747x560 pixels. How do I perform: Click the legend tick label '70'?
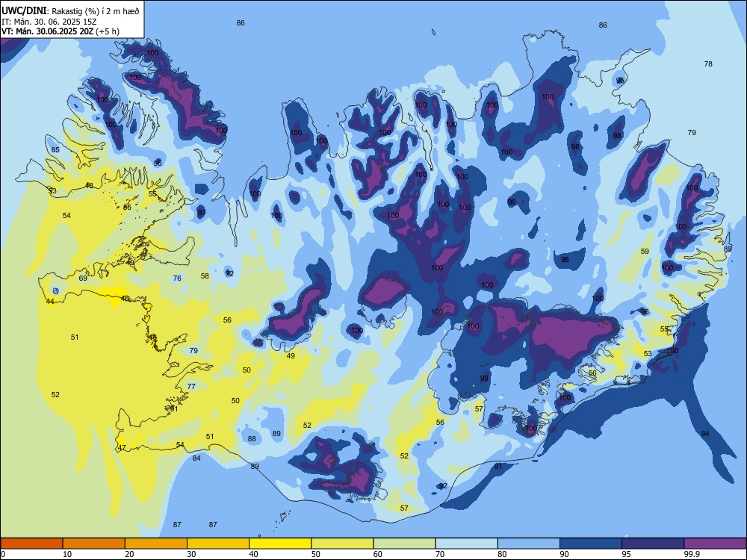tap(440, 554)
